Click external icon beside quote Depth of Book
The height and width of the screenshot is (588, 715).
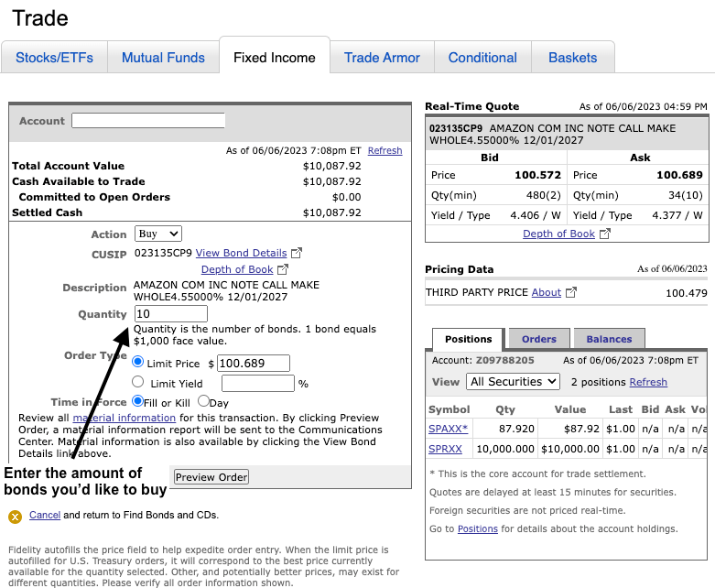coord(604,234)
